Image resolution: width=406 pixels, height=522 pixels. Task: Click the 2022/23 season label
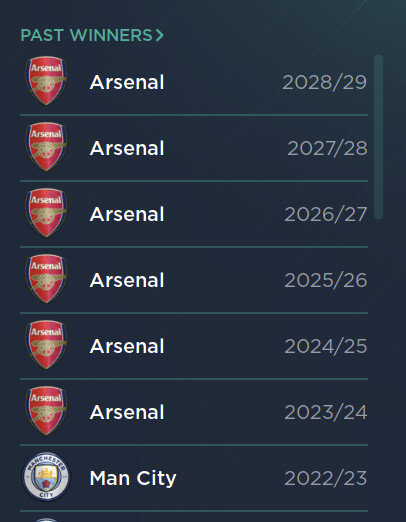pyautogui.click(x=326, y=478)
